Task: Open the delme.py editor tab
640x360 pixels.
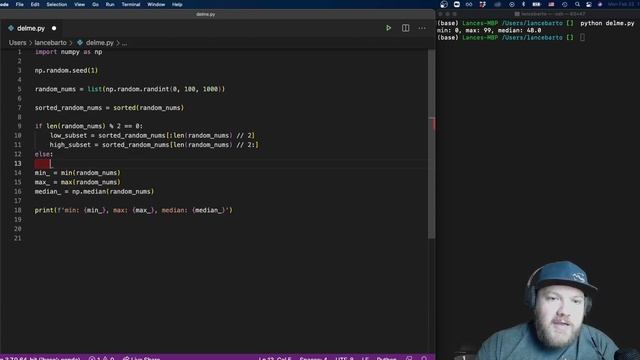Action: point(31,29)
